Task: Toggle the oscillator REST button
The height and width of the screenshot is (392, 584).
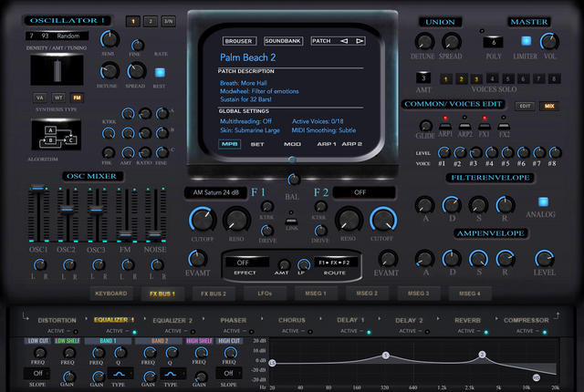Action: coord(161,72)
